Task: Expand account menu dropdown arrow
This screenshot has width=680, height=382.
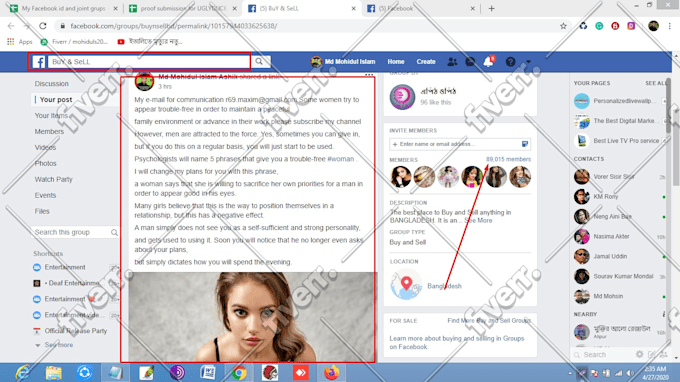Action: (x=528, y=62)
